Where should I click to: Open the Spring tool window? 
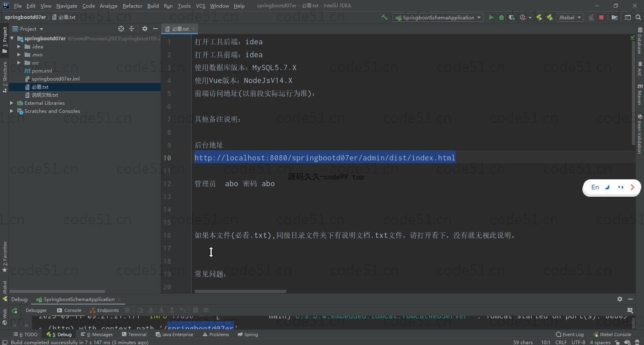click(248, 334)
